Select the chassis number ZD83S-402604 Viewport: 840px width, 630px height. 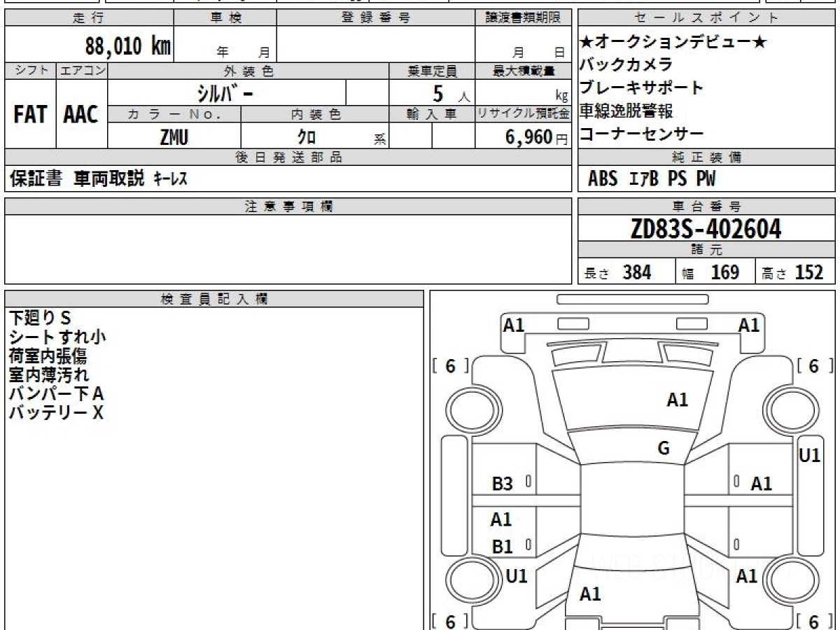click(x=706, y=228)
